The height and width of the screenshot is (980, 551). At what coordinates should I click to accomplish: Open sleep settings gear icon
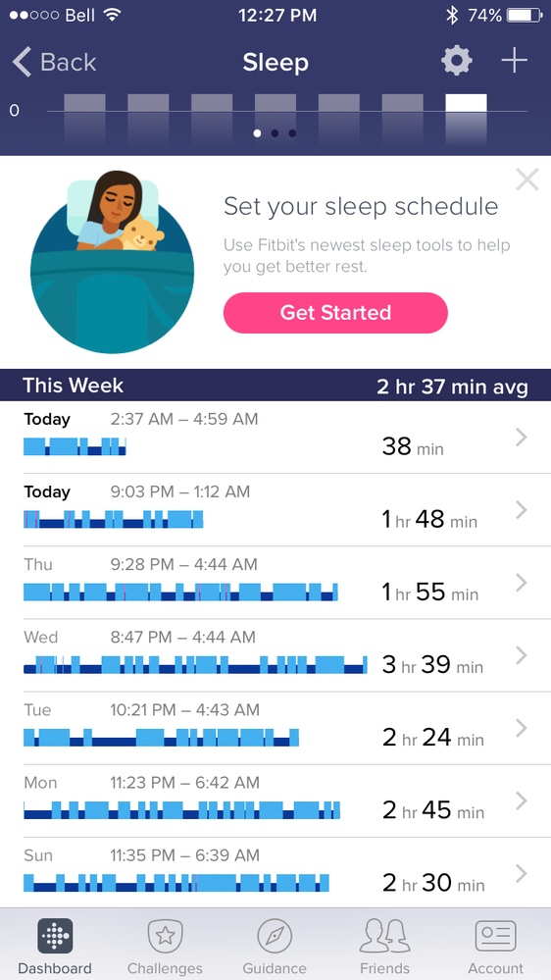pyautogui.click(x=457, y=62)
